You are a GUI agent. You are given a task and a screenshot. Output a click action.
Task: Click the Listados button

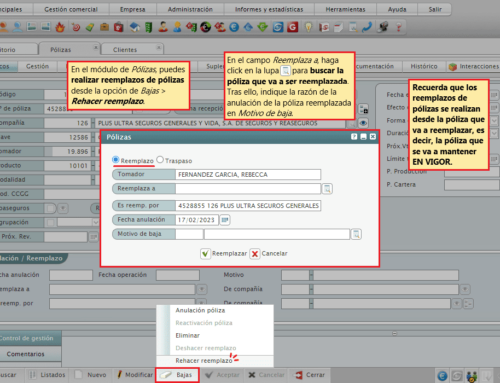47,375
